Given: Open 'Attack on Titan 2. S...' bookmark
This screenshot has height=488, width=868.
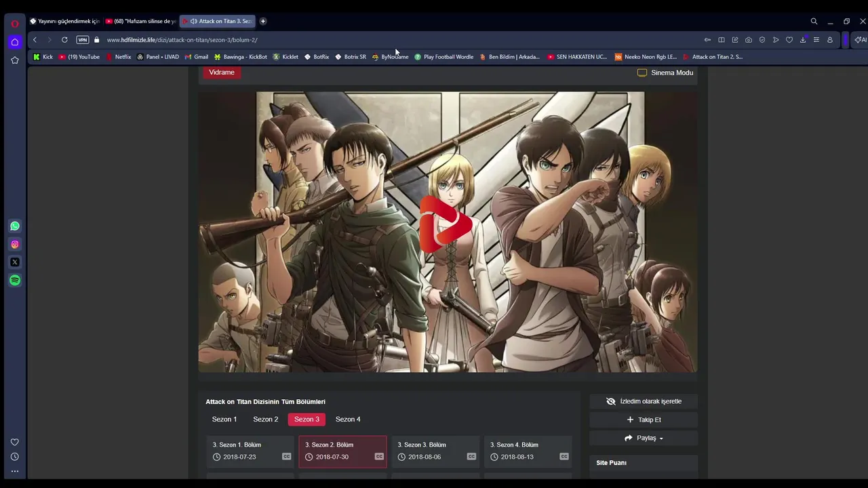Looking at the screenshot, I should point(713,57).
